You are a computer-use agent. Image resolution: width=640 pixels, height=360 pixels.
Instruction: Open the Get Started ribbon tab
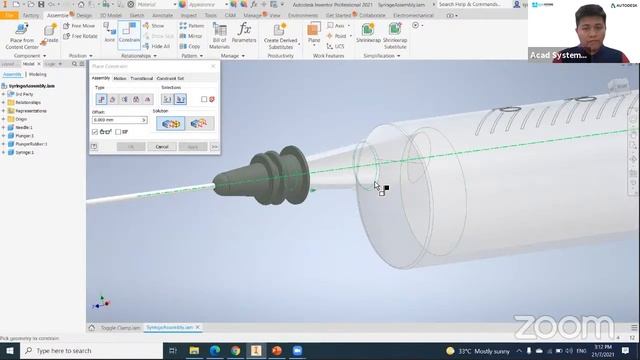338,16
